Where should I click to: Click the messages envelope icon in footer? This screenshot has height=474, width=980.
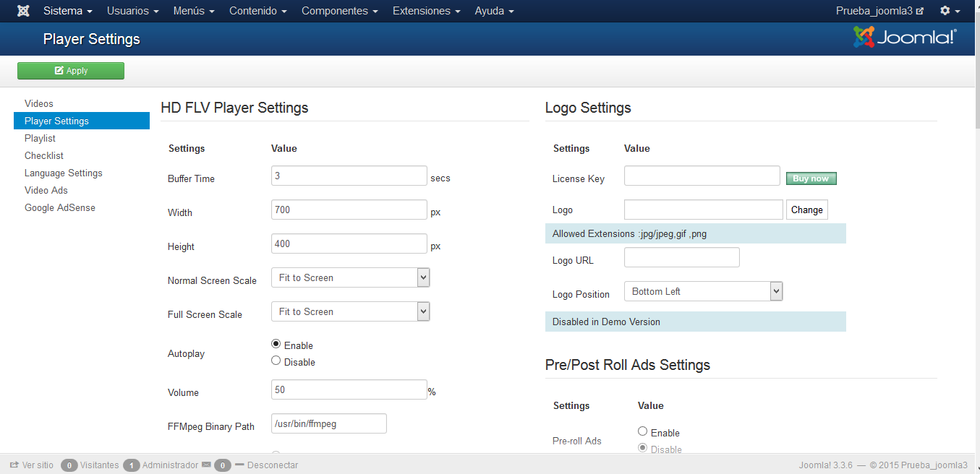206,465
